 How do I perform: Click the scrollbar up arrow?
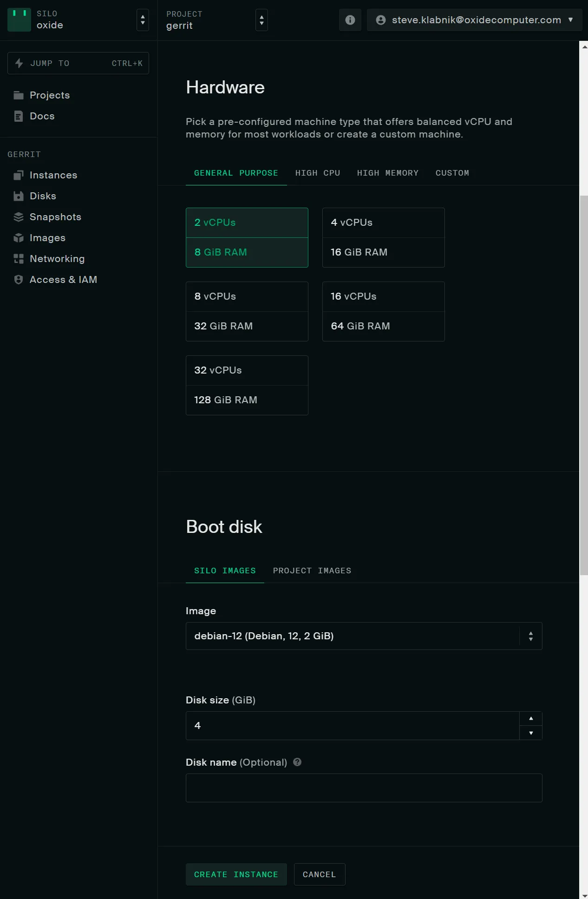(x=584, y=46)
